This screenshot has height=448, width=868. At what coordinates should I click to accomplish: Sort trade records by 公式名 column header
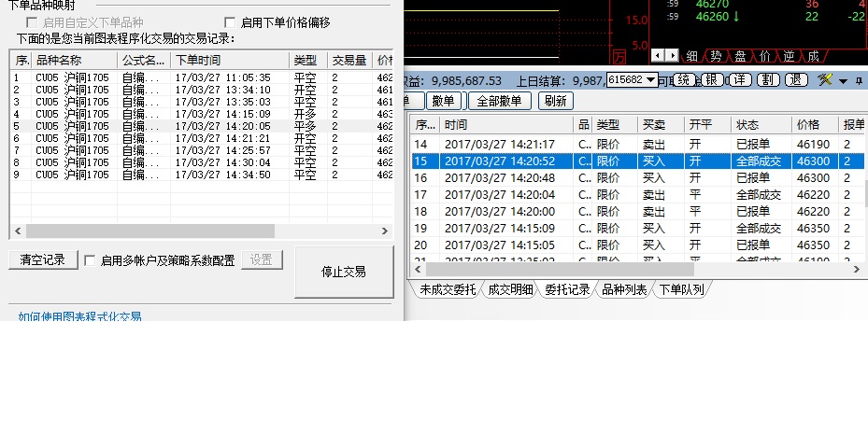(144, 61)
